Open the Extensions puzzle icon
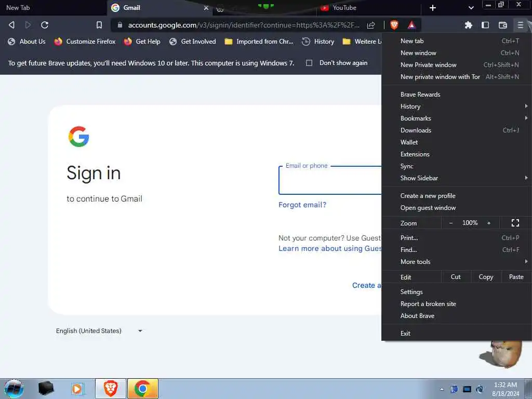532x399 pixels. click(468, 25)
